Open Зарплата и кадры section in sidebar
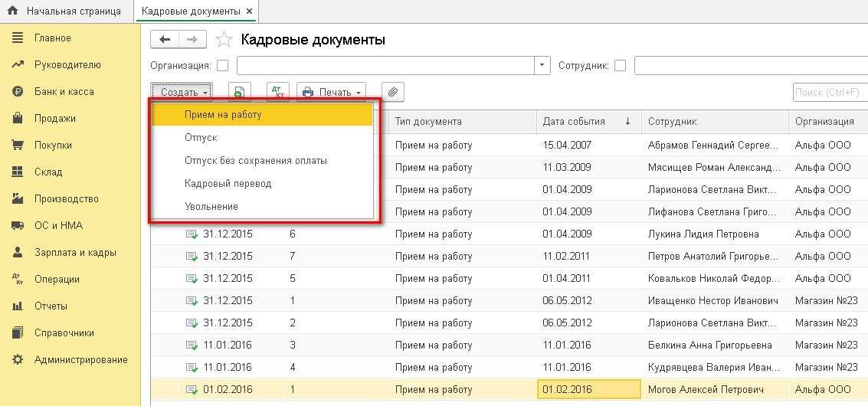The image size is (868, 406). pyautogui.click(x=74, y=253)
